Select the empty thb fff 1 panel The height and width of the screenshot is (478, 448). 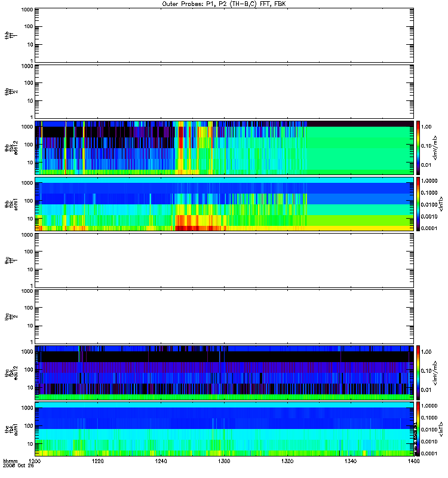coord(224,35)
